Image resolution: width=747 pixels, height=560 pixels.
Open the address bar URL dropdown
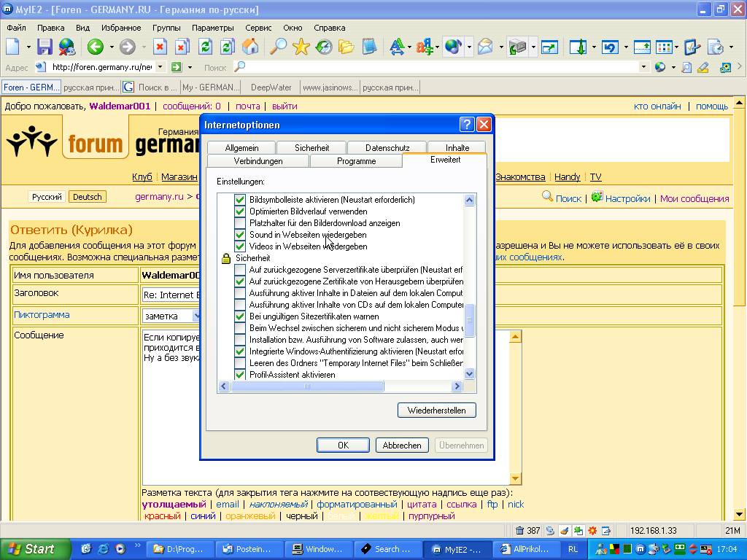pyautogui.click(x=160, y=67)
